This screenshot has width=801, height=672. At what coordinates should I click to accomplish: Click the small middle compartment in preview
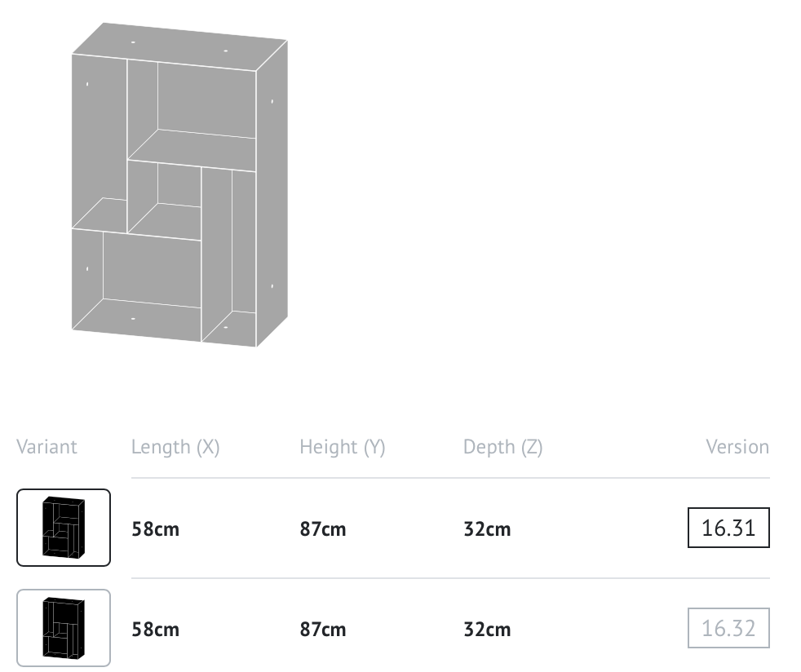[164, 199]
